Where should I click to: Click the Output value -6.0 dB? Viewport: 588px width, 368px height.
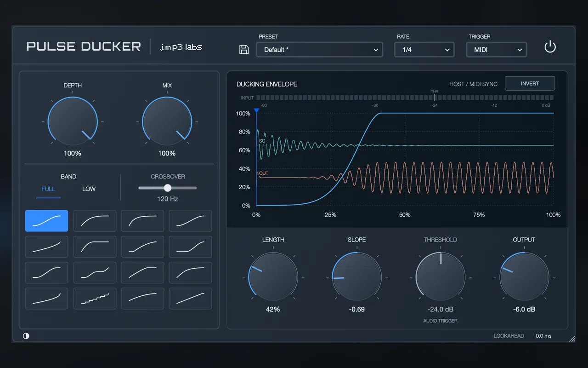524,310
